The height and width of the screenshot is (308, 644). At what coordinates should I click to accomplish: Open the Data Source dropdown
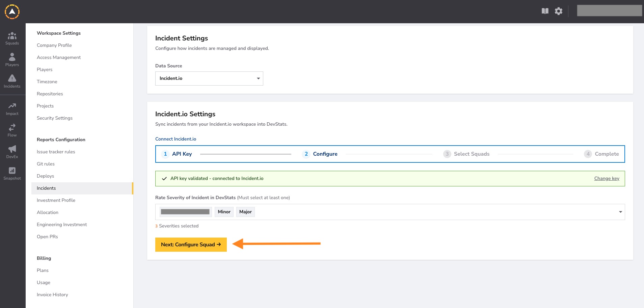pyautogui.click(x=209, y=79)
